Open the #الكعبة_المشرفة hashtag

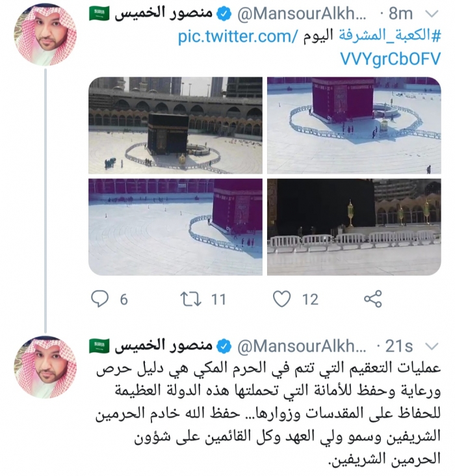pyautogui.click(x=390, y=36)
